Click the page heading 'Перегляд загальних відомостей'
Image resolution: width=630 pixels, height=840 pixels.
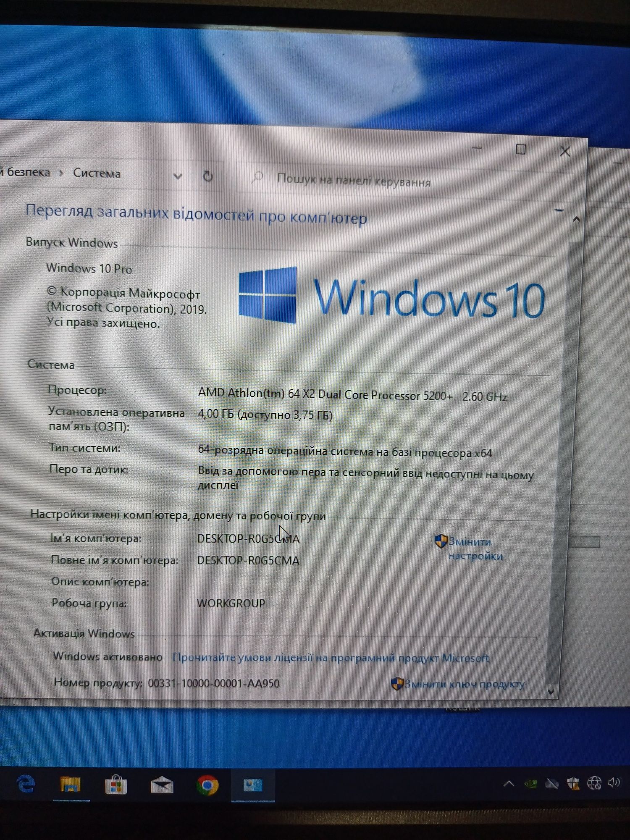pos(196,214)
